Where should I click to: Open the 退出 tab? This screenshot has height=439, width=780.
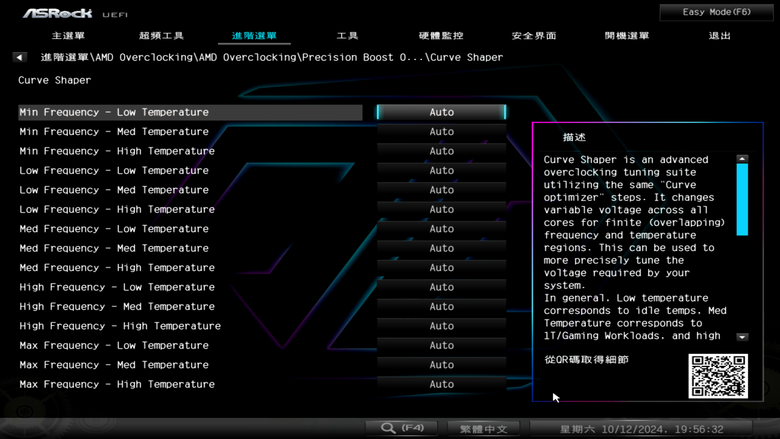point(719,36)
